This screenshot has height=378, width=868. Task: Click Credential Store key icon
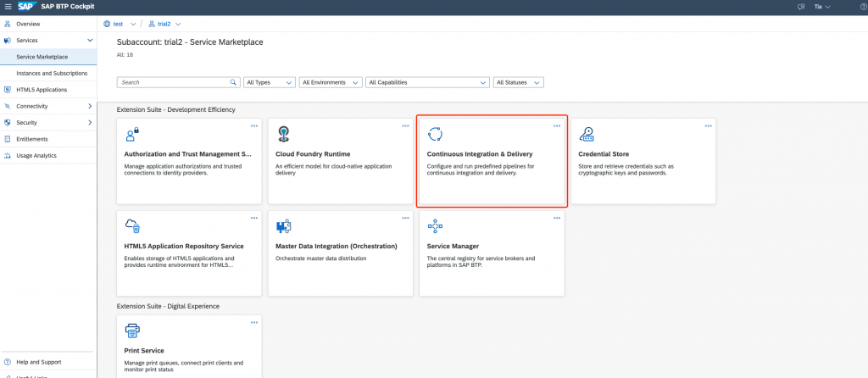[x=587, y=134]
